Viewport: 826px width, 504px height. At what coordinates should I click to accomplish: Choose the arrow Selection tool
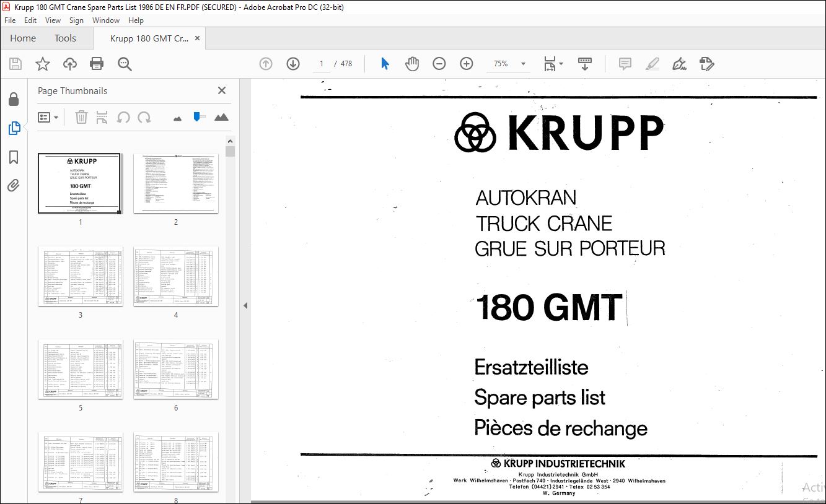pyautogui.click(x=385, y=64)
